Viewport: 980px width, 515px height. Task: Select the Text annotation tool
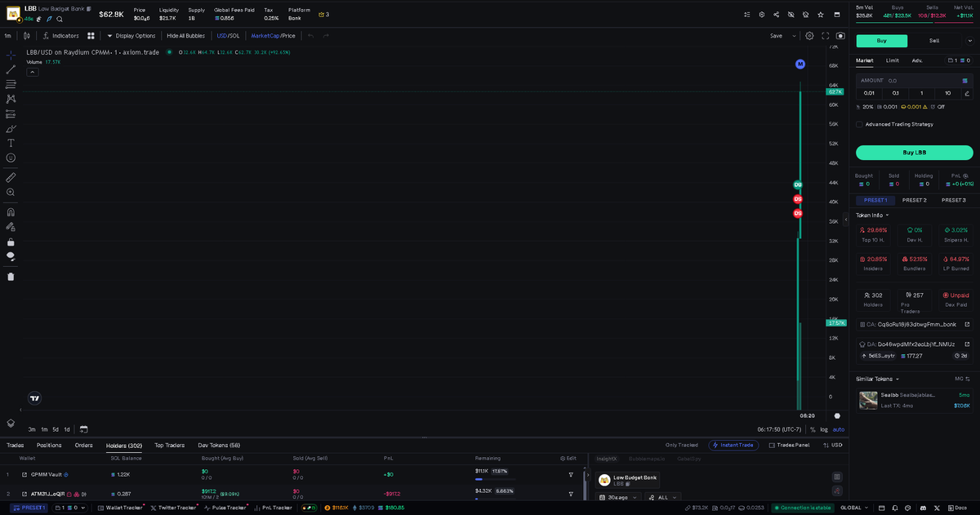tap(11, 143)
